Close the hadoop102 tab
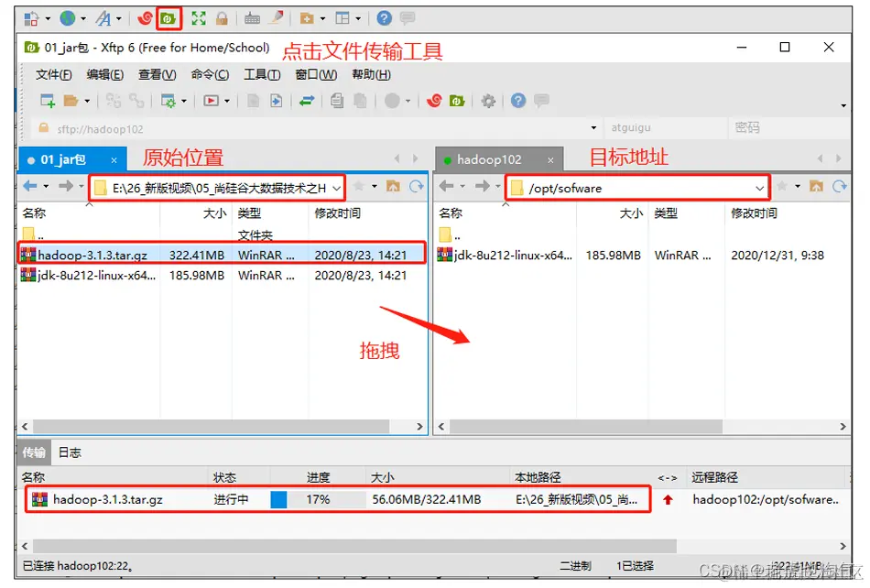This screenshot has width=870, height=588. point(550,160)
